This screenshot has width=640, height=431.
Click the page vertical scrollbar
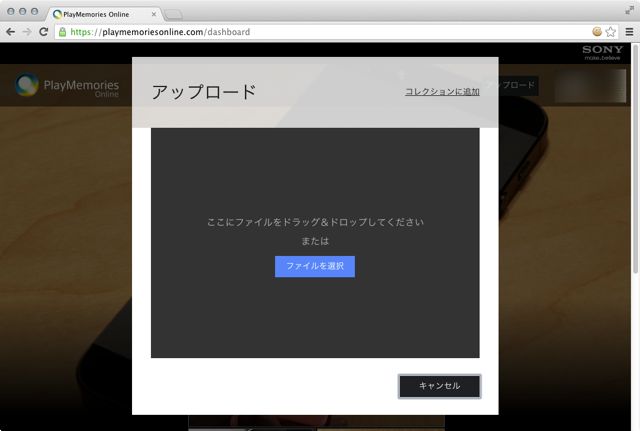point(635,159)
